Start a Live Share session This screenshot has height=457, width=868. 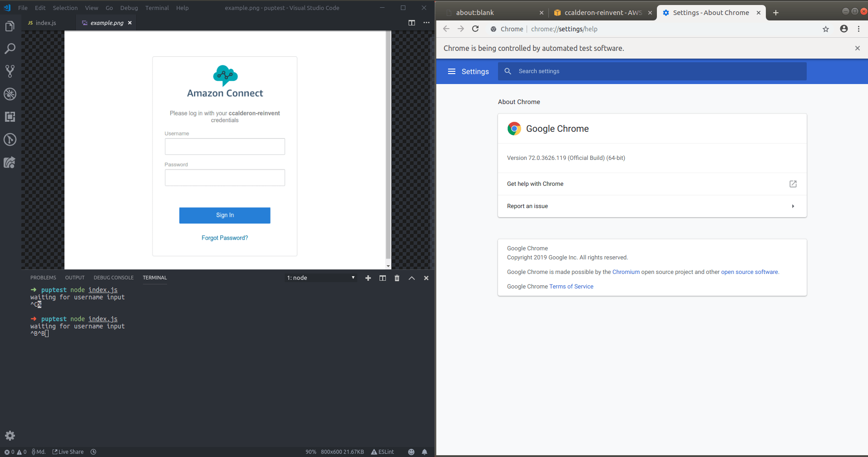(x=68, y=452)
